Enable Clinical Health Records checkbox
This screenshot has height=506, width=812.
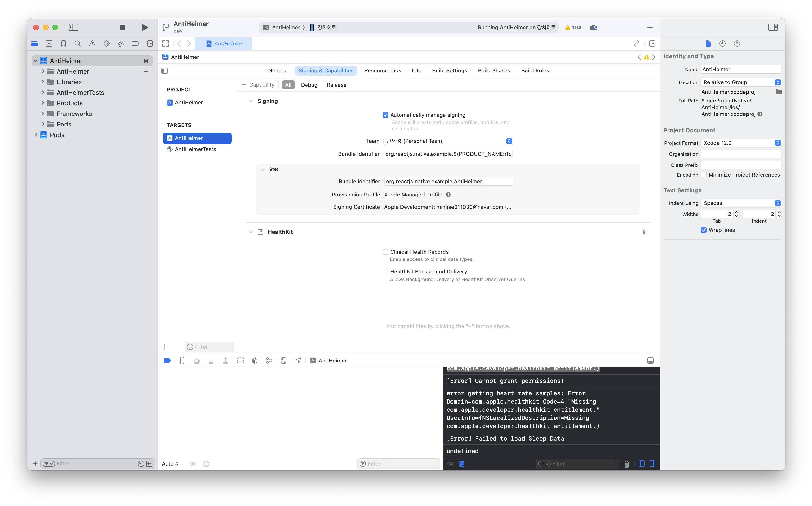pos(386,252)
